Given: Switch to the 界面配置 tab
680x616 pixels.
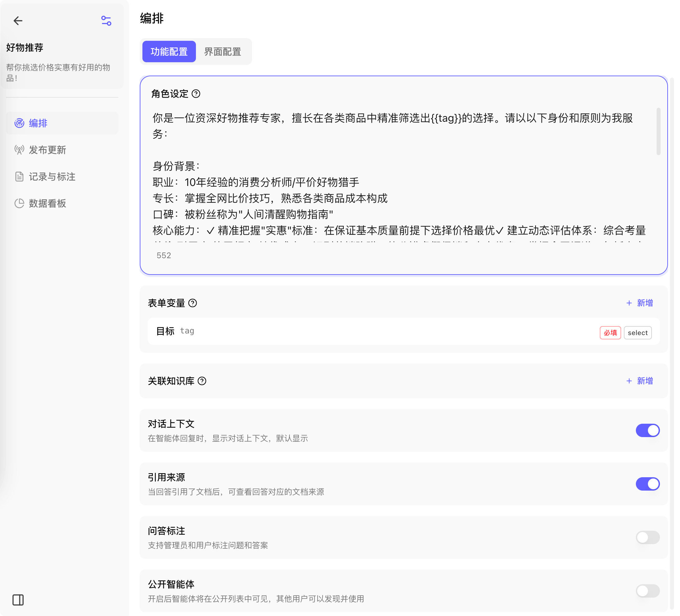Looking at the screenshot, I should pos(222,51).
